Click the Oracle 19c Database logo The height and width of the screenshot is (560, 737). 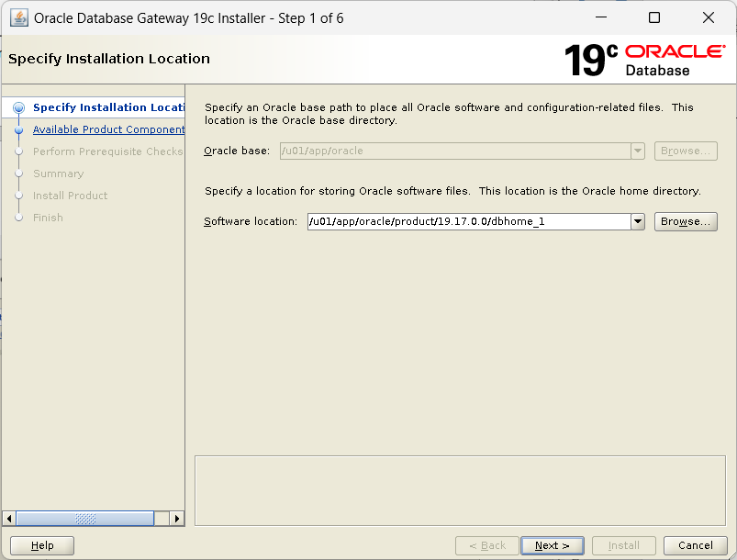(644, 60)
